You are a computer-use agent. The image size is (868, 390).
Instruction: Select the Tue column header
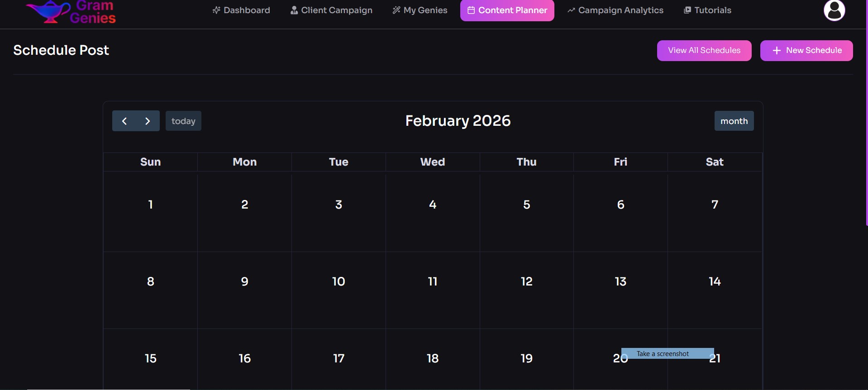(x=339, y=162)
